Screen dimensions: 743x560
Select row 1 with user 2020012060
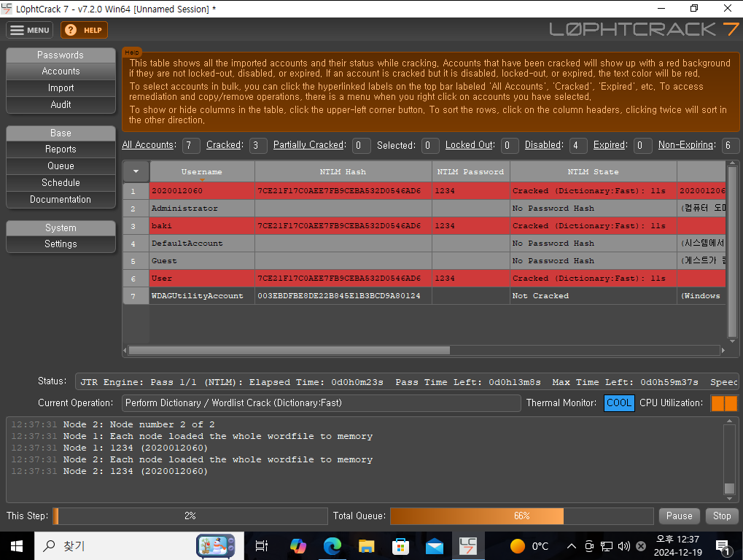[x=424, y=190]
